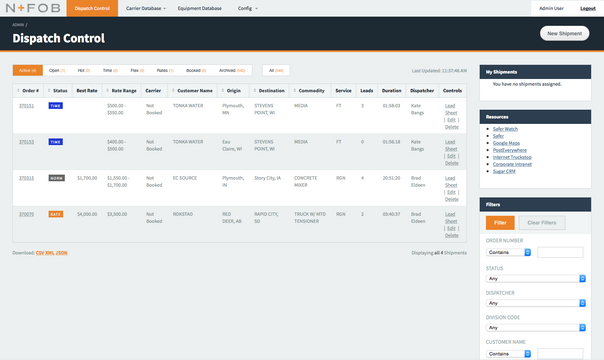Open the Internet Truckstop link
This screenshot has height=360, width=604.
pyautogui.click(x=512, y=157)
